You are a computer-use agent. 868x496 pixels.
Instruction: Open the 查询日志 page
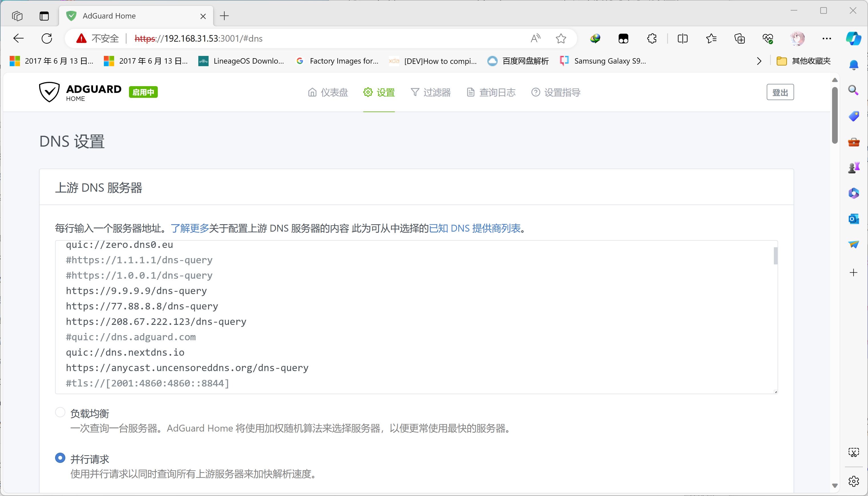(491, 92)
